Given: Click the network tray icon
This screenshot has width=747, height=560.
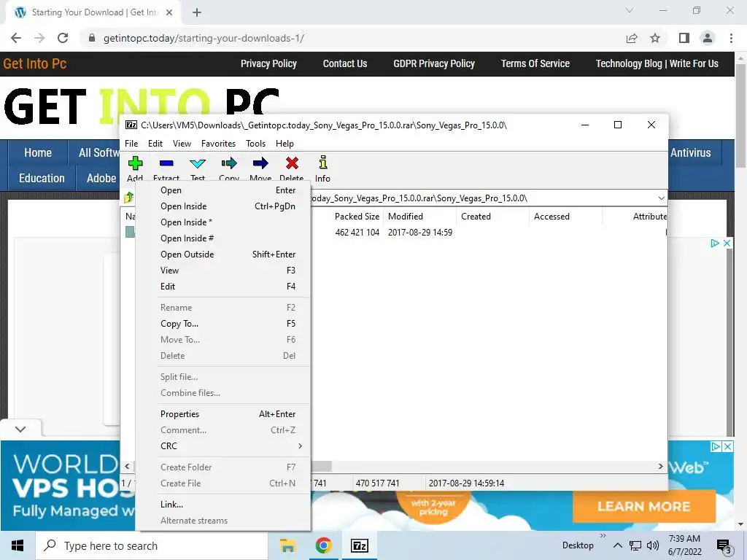Looking at the screenshot, I should (635, 545).
